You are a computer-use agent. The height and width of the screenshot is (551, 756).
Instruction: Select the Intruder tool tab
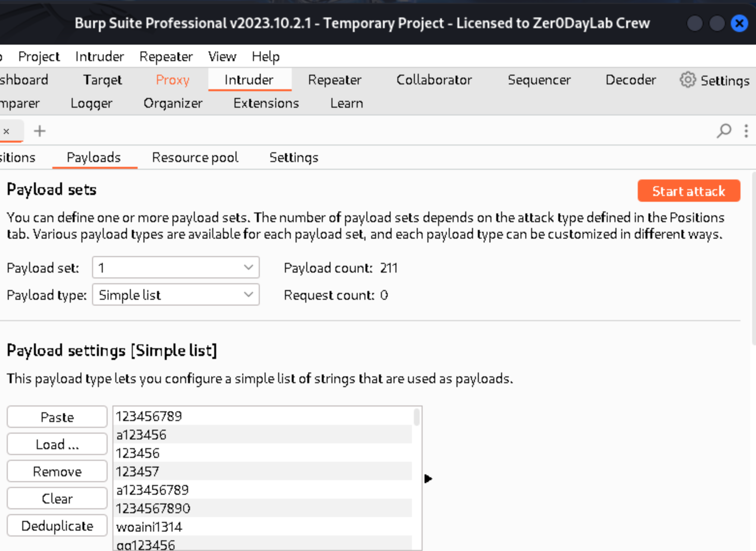coord(249,80)
